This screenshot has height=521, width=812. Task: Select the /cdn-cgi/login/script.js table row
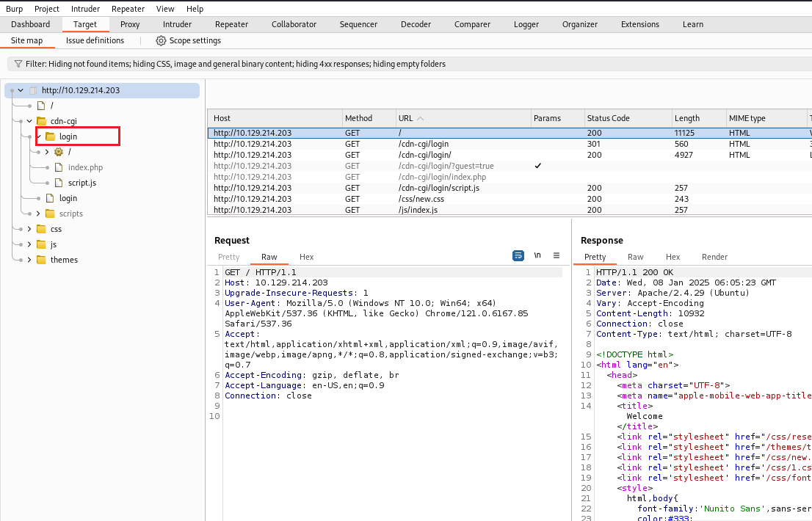click(x=510, y=188)
